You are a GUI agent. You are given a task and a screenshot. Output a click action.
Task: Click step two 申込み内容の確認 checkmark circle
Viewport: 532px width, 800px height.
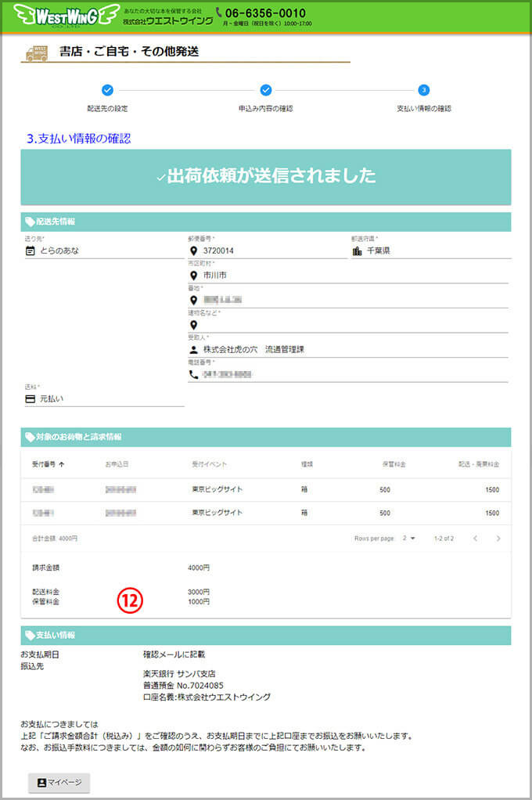(x=265, y=90)
